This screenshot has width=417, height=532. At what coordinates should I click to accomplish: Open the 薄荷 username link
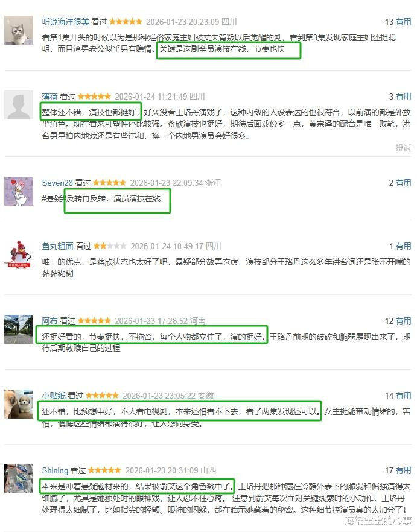pyautogui.click(x=49, y=97)
